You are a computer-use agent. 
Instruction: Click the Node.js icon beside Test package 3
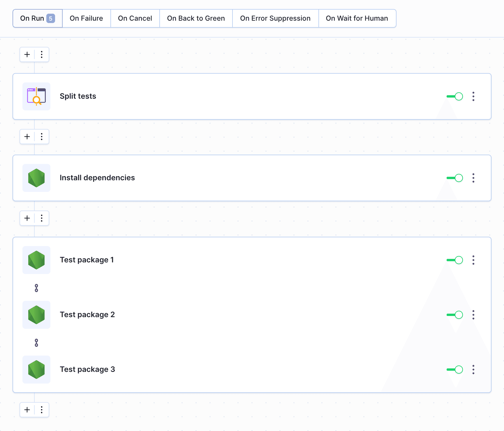(x=36, y=370)
